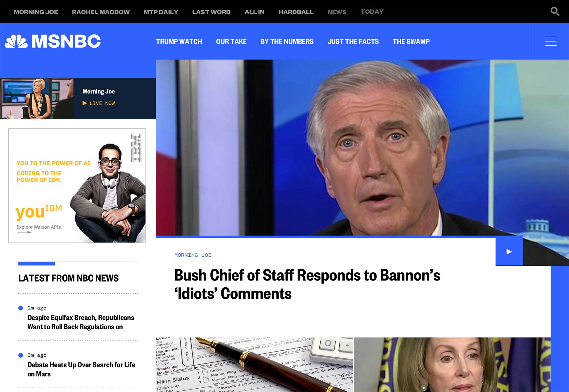
Task: Open the Our Take section
Action: point(231,41)
